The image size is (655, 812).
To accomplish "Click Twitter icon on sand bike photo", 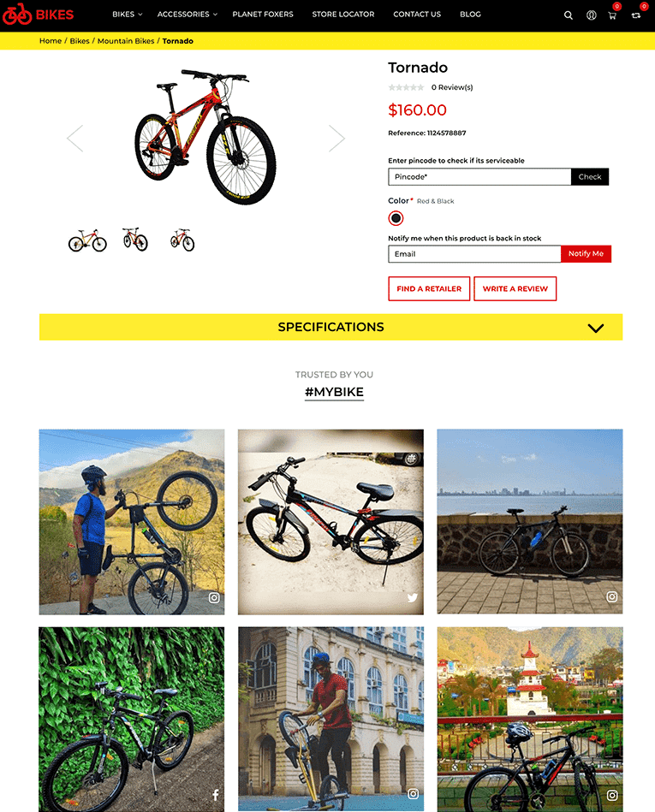I will pyautogui.click(x=413, y=597).
